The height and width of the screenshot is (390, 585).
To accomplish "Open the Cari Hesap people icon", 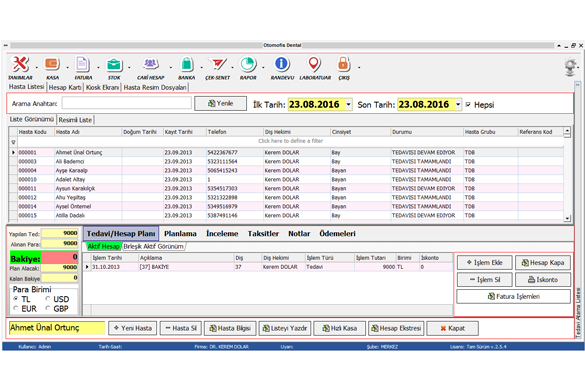I will pos(150,64).
